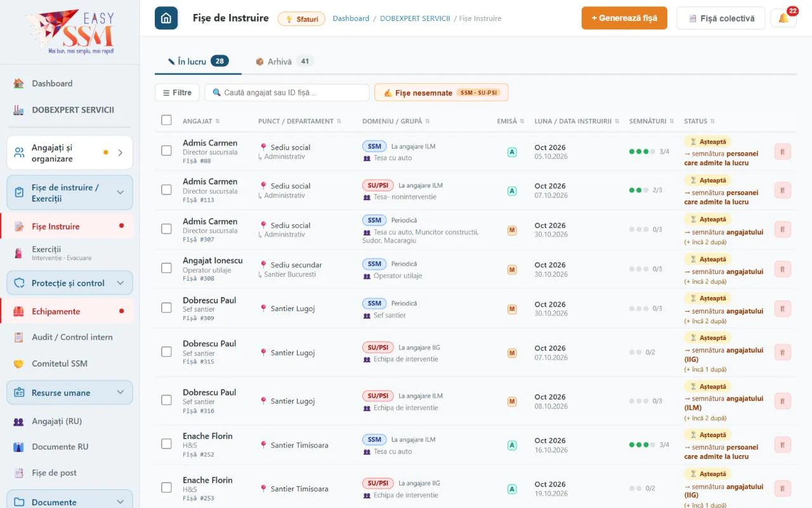The height and width of the screenshot is (508, 812).
Task: Open Comitetul SSM sidebar icon
Action: 19,364
